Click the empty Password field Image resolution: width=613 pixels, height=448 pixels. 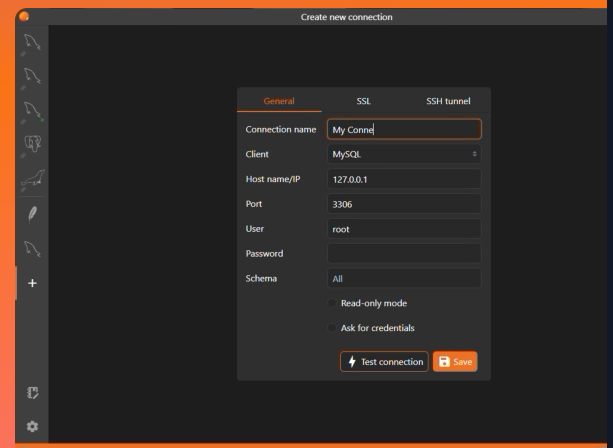[404, 254]
